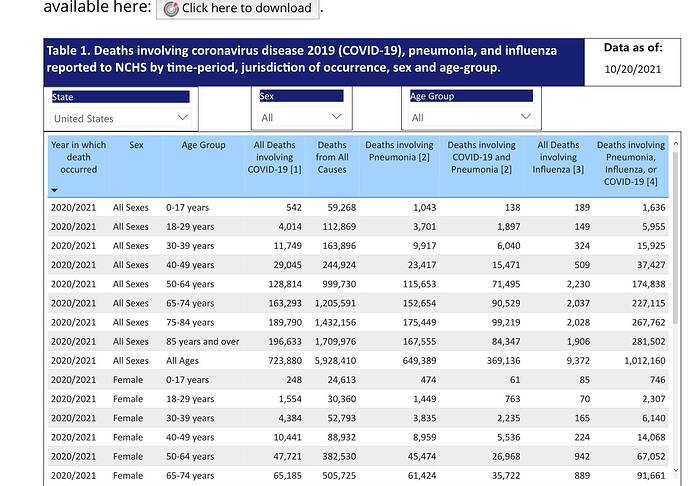Sort by the Age Group column header
The image size is (690, 486).
[x=203, y=145]
